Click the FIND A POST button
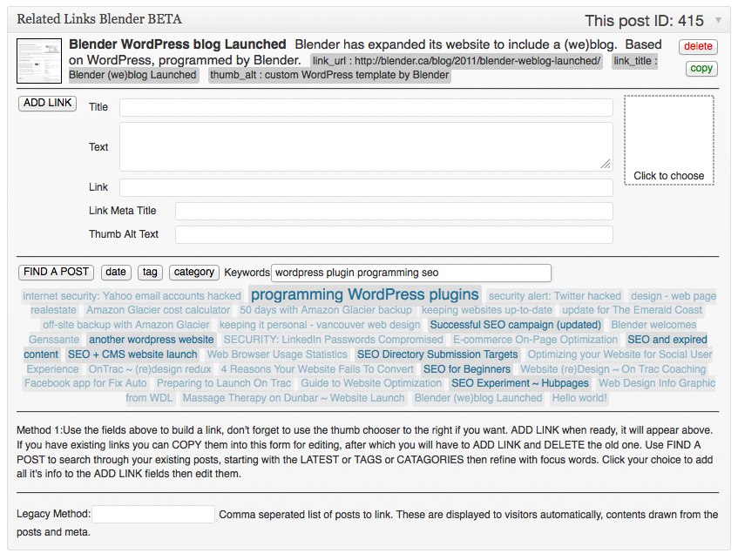Viewport: 738px width, 560px height. (x=56, y=272)
